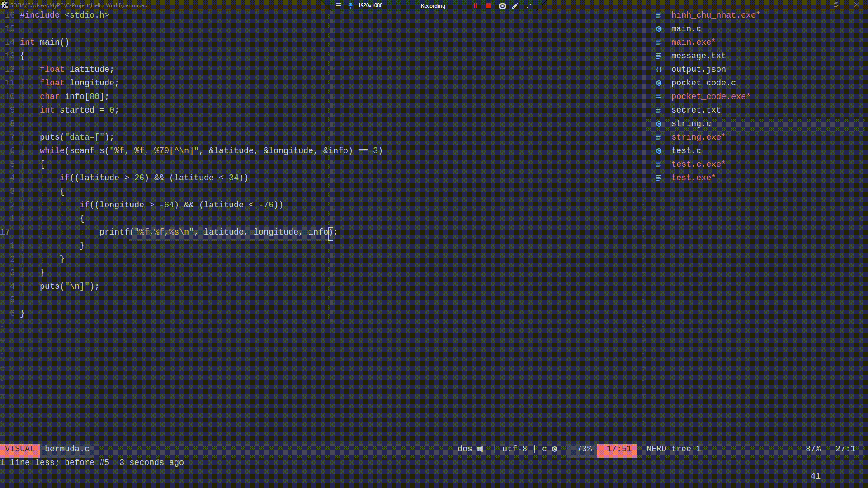Click the NERD_tree_1 status label
This screenshot has height=488, width=868.
pyautogui.click(x=673, y=449)
